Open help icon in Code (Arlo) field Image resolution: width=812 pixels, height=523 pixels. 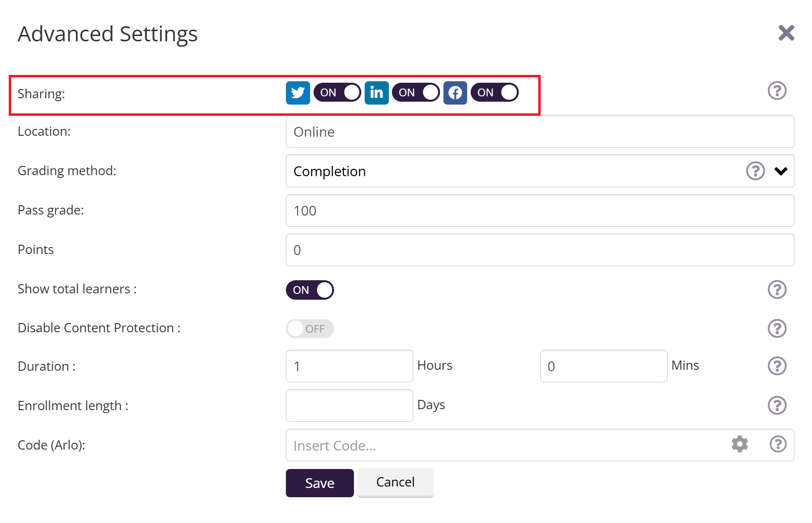778,444
